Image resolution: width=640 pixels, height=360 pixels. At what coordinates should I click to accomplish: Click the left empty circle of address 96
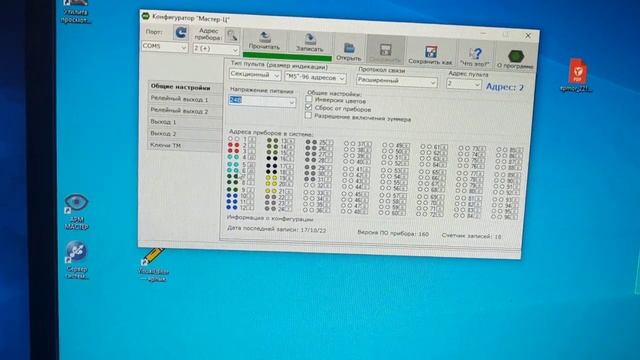(x=493, y=217)
